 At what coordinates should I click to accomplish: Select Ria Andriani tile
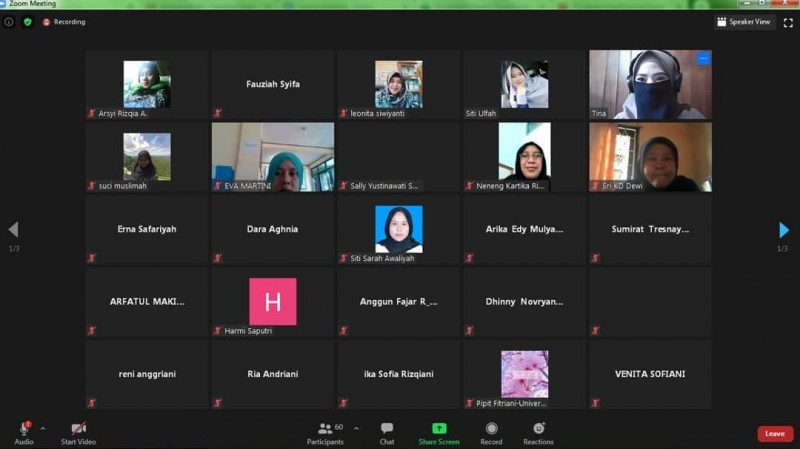tap(273, 374)
